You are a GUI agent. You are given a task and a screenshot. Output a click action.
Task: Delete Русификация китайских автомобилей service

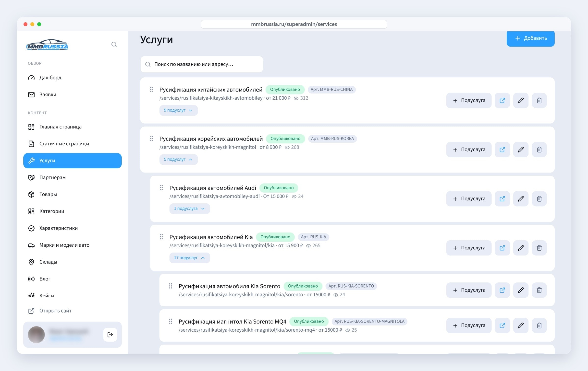tap(539, 100)
